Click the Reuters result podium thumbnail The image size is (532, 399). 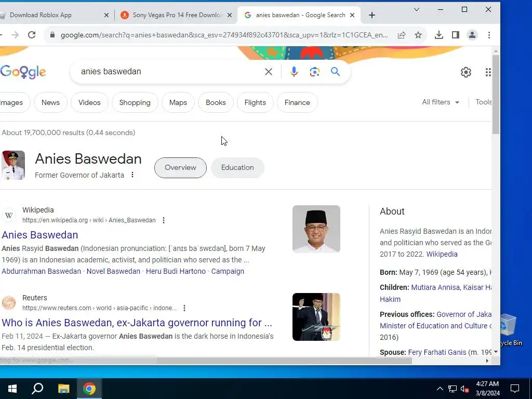(316, 317)
